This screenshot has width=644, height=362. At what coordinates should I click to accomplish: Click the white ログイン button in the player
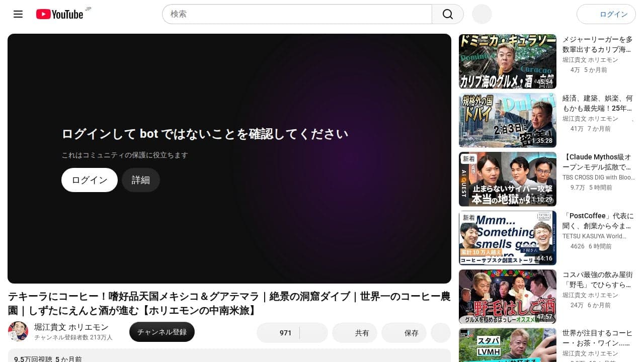[90, 180]
